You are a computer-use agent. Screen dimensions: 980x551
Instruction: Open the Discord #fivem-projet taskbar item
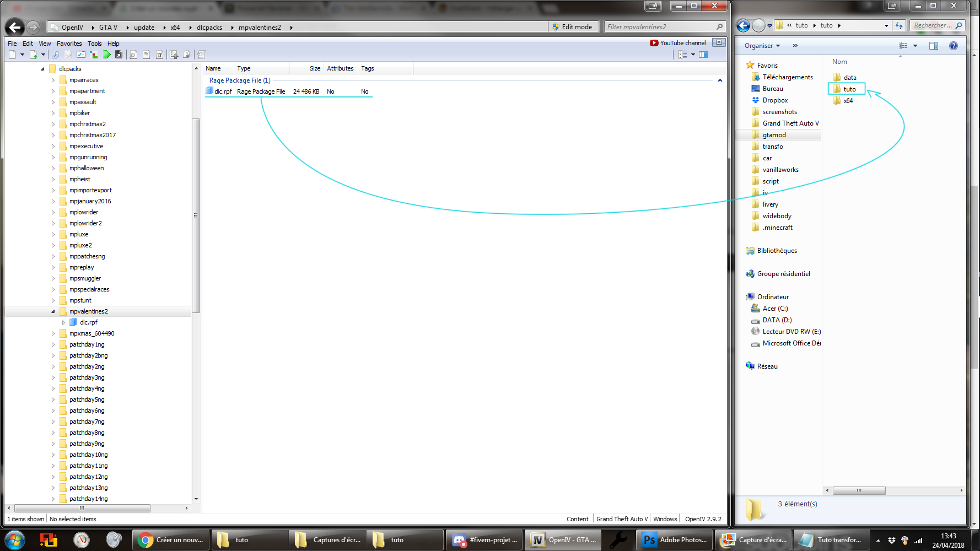(485, 540)
